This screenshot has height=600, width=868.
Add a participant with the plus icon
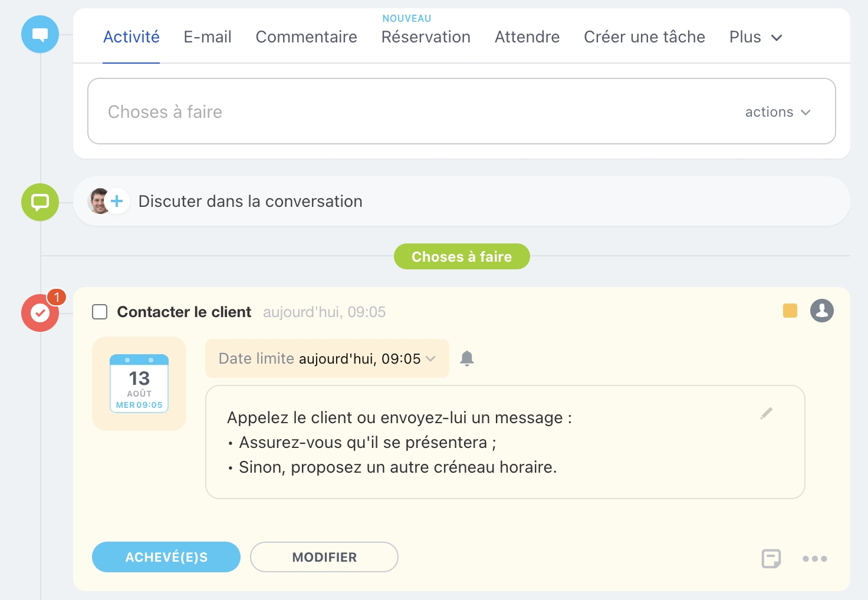(x=117, y=202)
